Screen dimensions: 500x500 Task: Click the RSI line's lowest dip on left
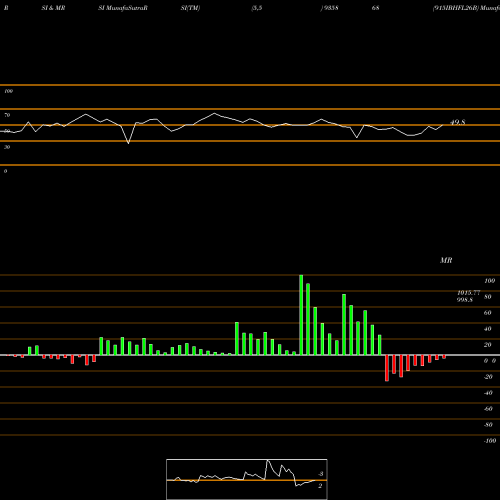[x=129, y=143]
